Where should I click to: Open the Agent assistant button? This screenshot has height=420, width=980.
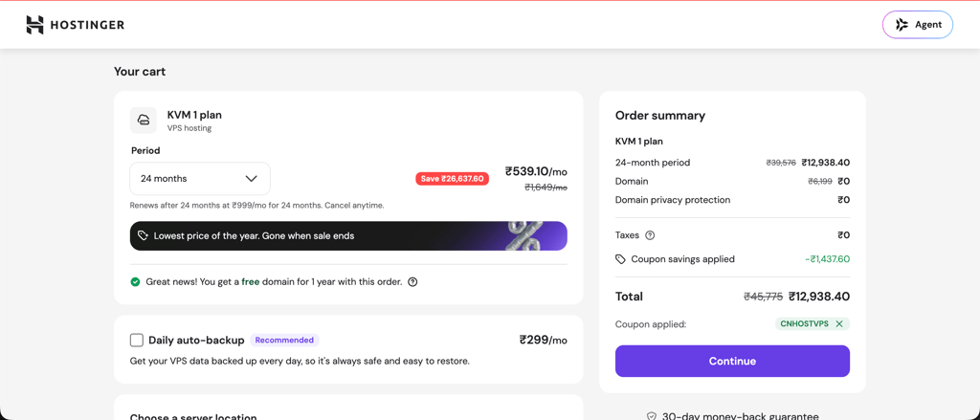[x=918, y=25]
